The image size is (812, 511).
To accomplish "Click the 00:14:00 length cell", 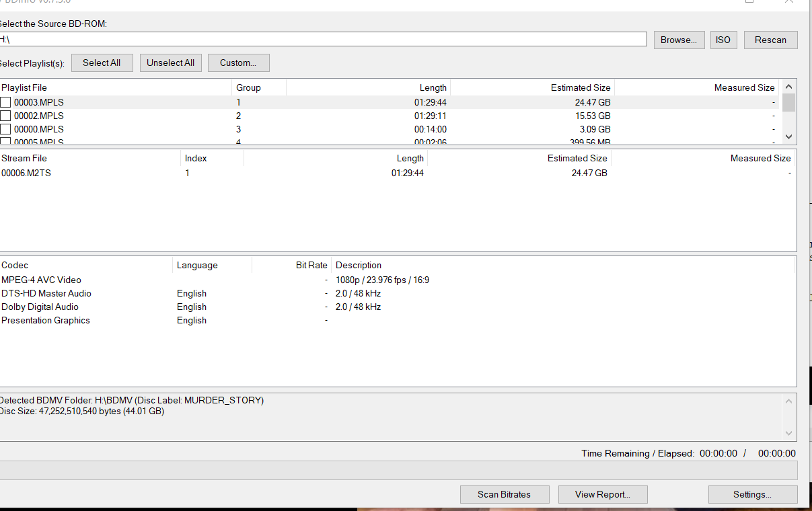I will click(x=431, y=129).
